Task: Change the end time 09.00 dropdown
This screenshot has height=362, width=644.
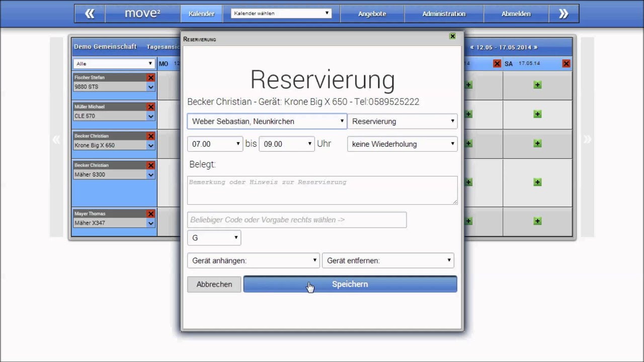Action: pos(287,144)
